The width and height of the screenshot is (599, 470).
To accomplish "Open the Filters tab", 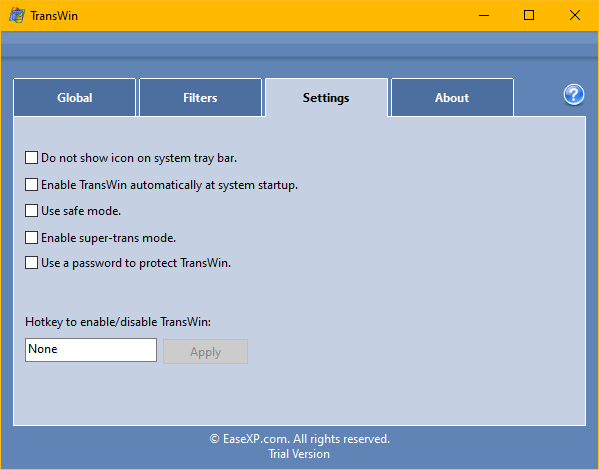I will point(200,97).
